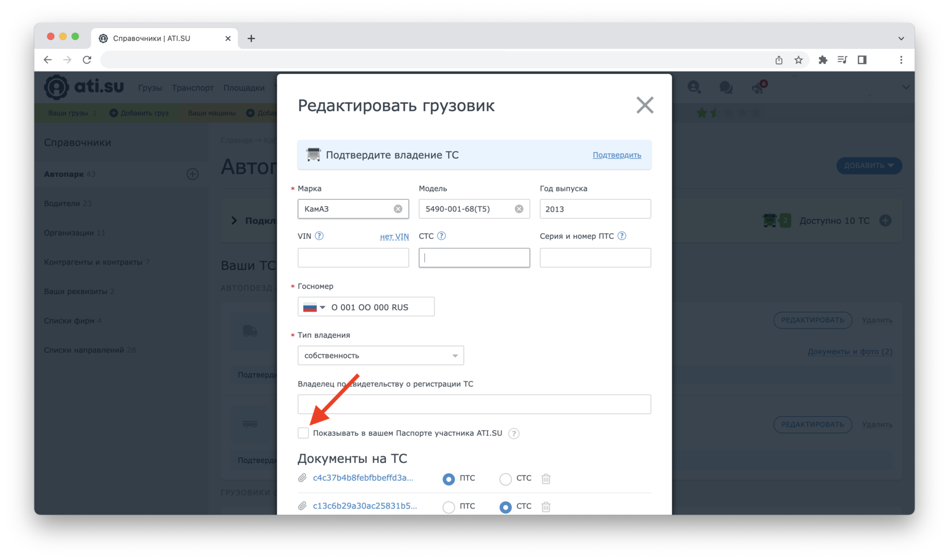The height and width of the screenshot is (560, 949).
Task: Click the Серия и номер ПТС field
Action: [x=595, y=258]
